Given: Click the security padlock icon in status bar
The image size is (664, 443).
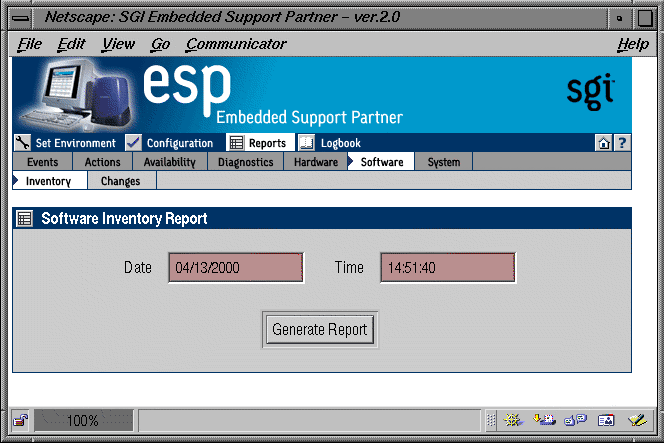Looking at the screenshot, I should pos(20,420).
